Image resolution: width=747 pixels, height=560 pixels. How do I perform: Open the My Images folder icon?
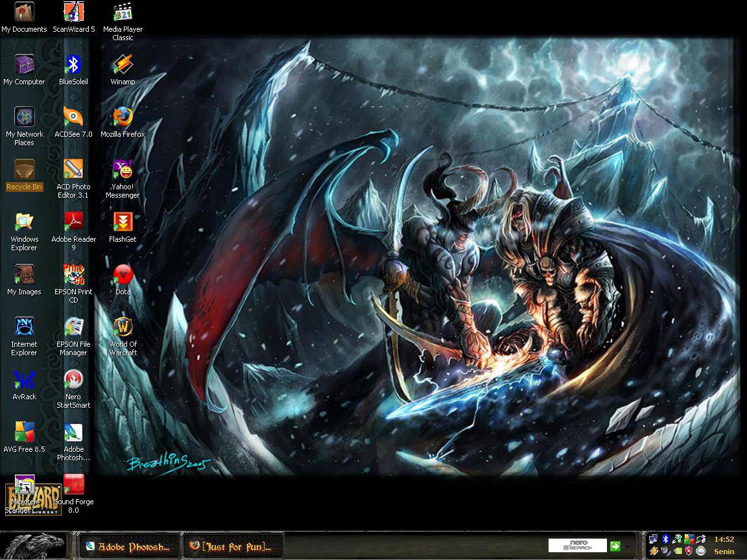[24, 279]
